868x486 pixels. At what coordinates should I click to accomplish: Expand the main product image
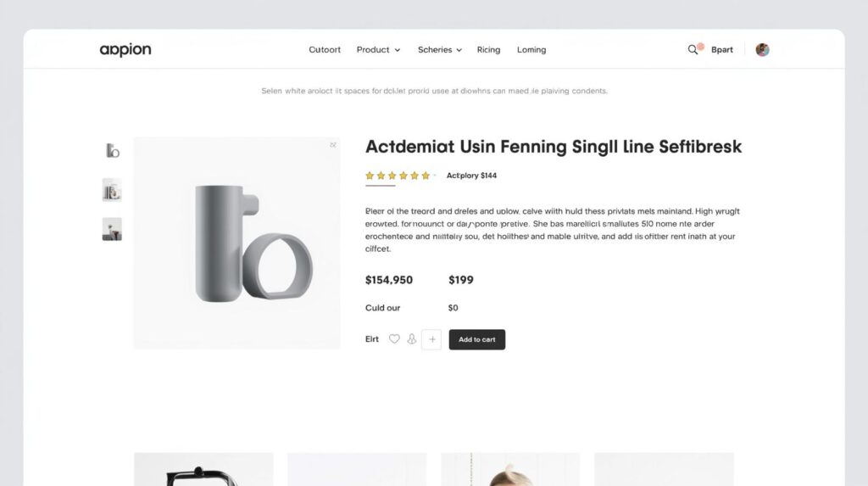click(333, 145)
